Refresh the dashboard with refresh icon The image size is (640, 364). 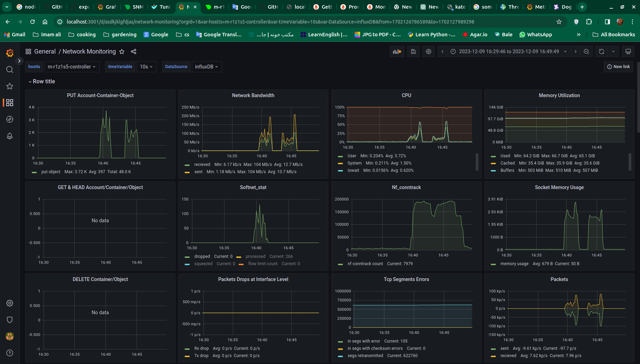[602, 52]
